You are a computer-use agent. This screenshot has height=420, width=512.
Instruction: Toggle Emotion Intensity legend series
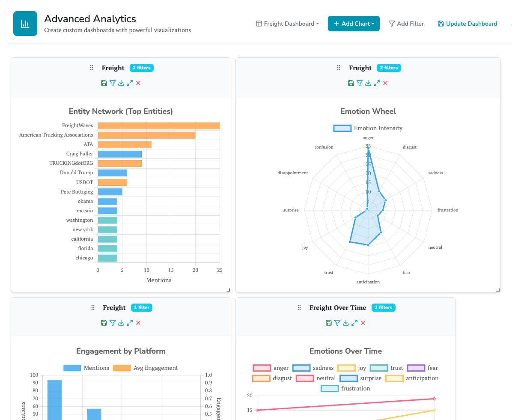click(x=342, y=128)
